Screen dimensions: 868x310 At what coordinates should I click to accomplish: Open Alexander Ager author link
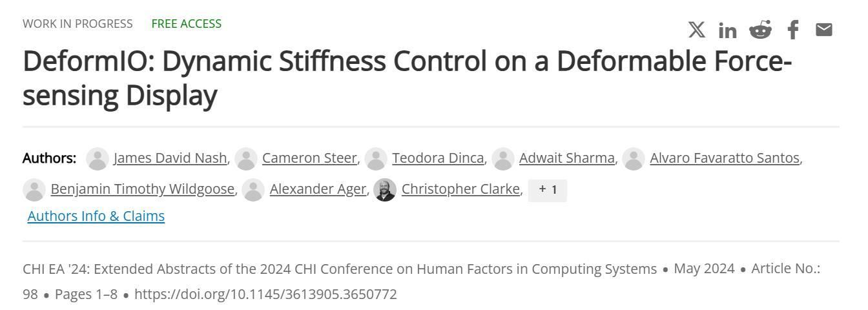point(318,189)
